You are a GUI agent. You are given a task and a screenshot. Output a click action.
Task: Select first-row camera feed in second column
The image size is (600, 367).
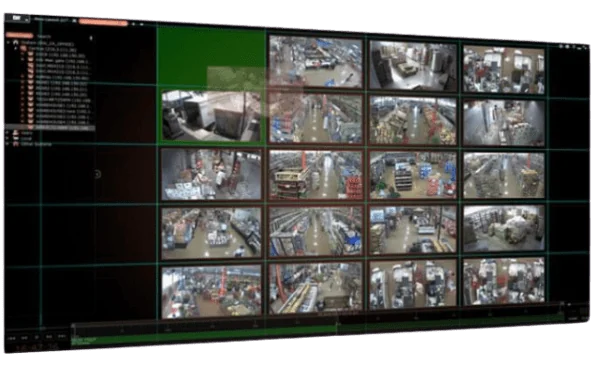coord(315,62)
